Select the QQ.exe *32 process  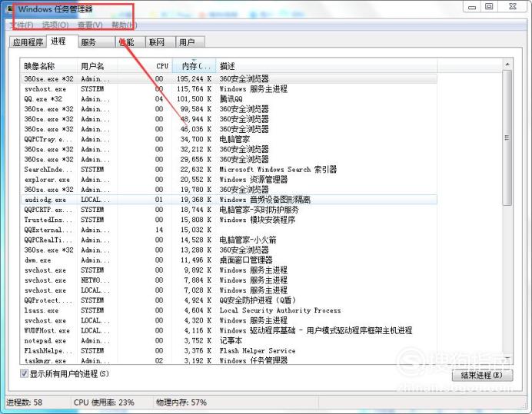(229, 99)
